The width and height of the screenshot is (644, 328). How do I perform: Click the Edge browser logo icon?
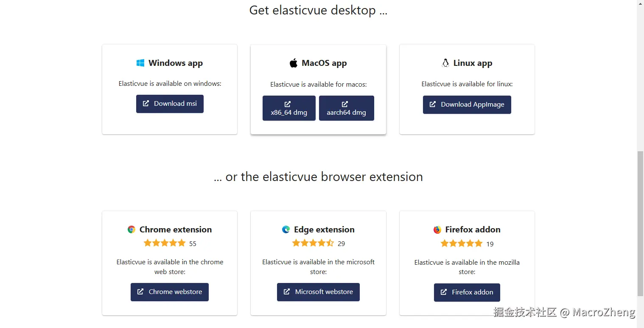pyautogui.click(x=286, y=229)
